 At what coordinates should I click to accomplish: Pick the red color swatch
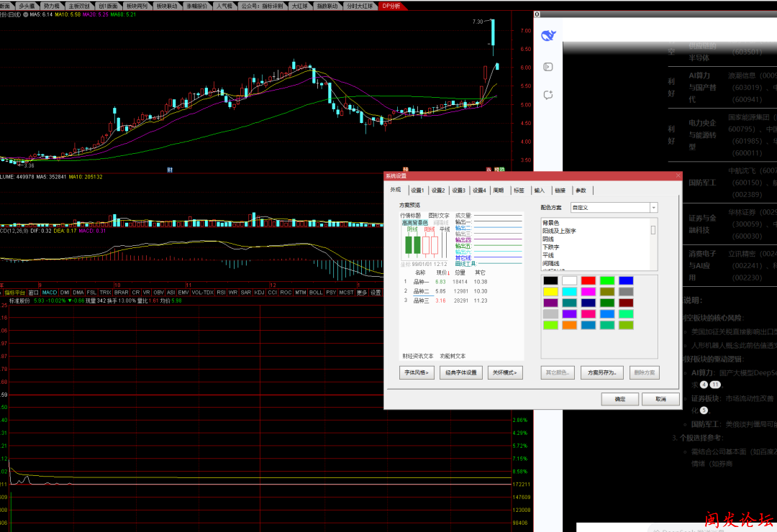pos(589,281)
